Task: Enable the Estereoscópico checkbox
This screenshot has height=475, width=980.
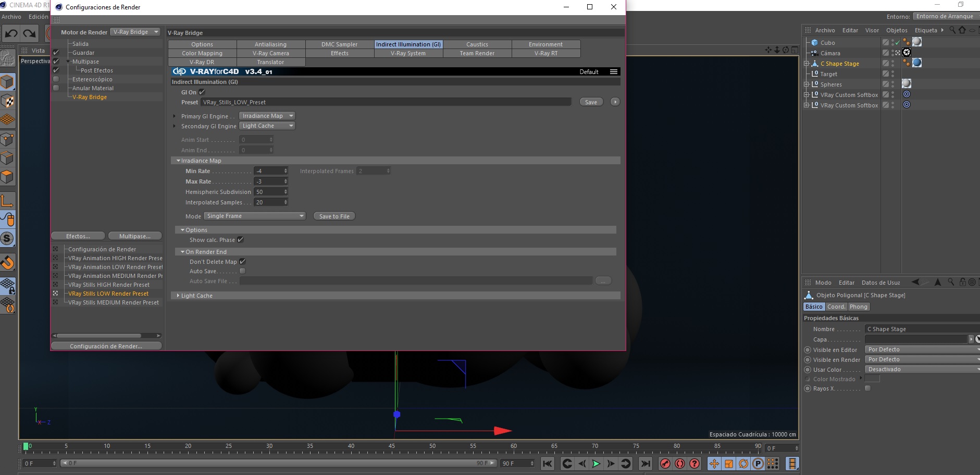Action: (56, 79)
